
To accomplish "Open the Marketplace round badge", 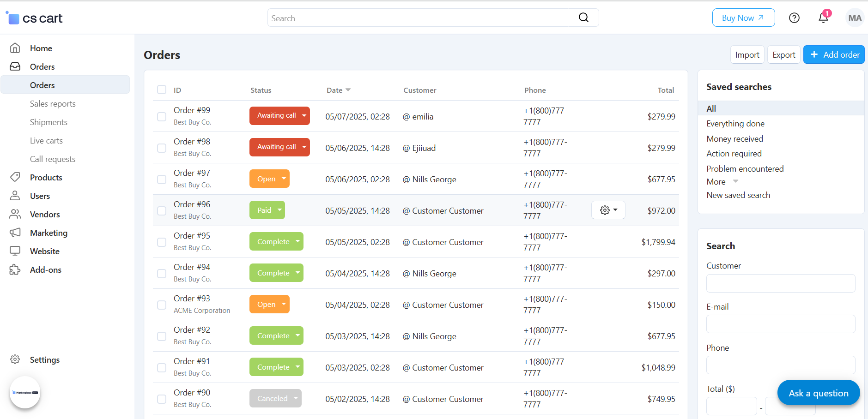I will [25, 392].
